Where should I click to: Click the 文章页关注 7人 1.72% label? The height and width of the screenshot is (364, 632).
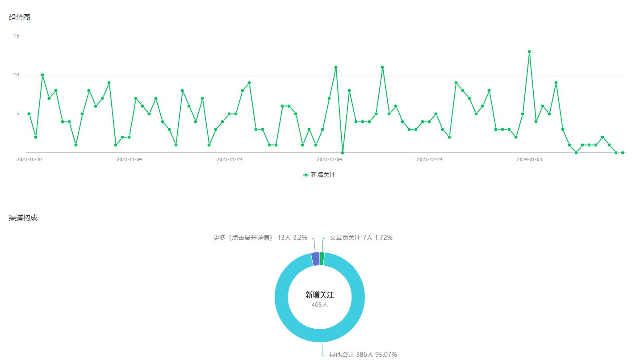(x=361, y=238)
